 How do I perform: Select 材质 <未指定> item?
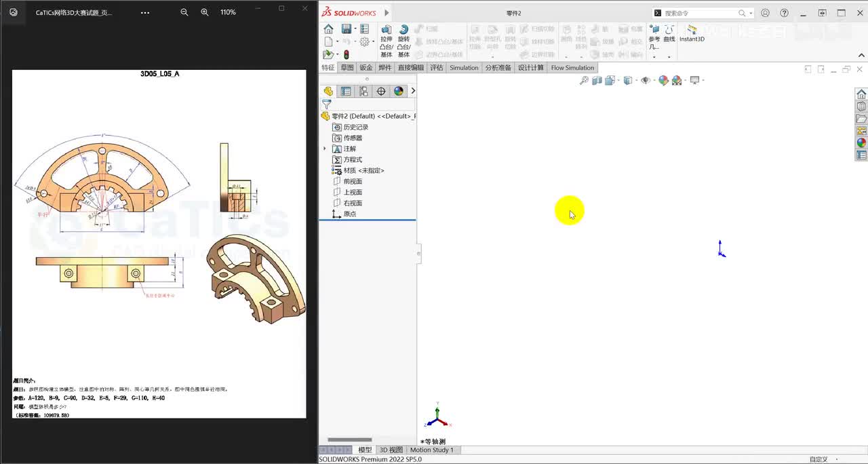click(x=359, y=170)
